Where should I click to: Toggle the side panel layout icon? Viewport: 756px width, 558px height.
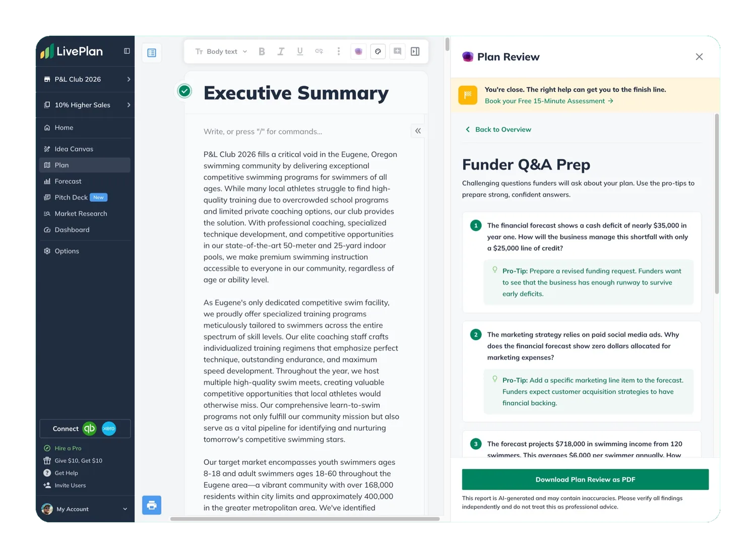click(415, 51)
